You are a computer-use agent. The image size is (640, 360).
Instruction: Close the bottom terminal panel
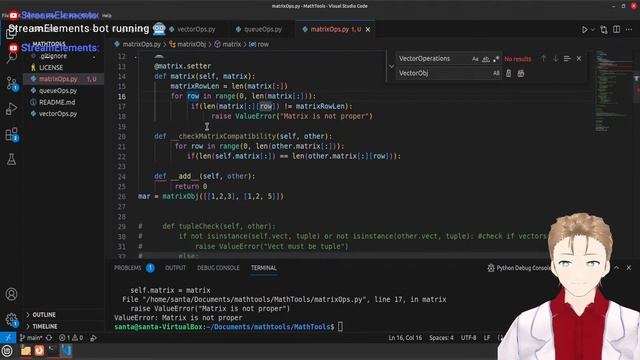pos(629,268)
